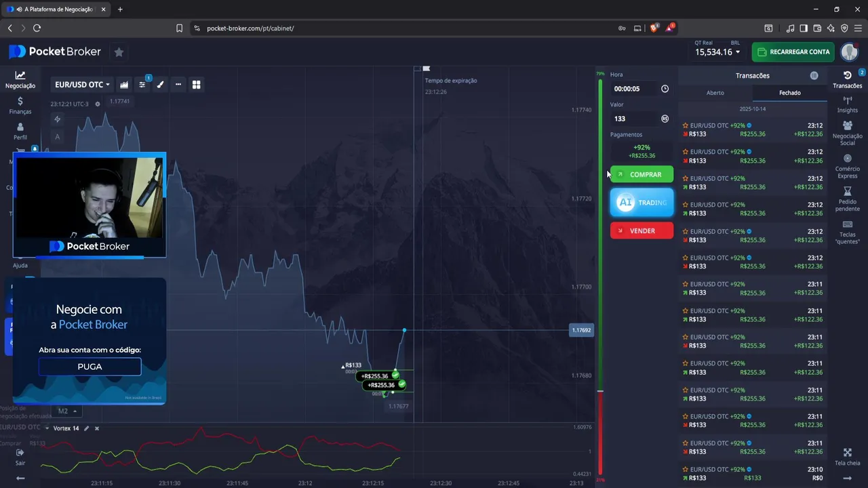Bookmark this page icon

(x=179, y=28)
